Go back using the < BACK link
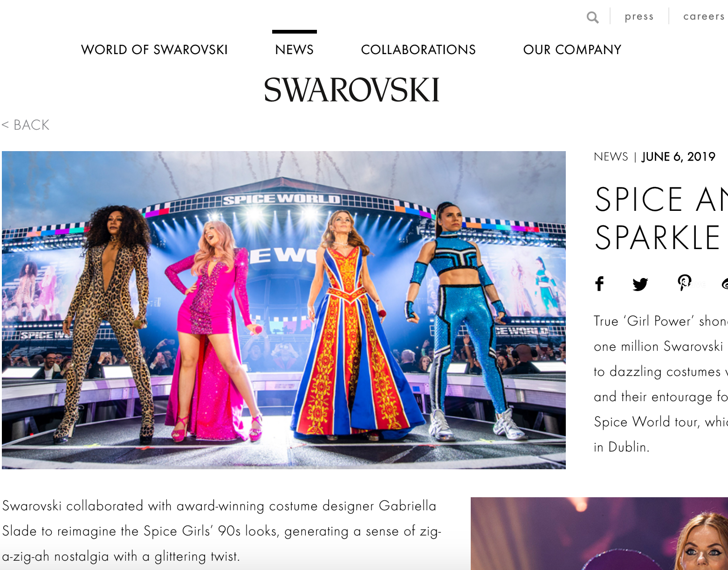Image resolution: width=728 pixels, height=570 pixels. (26, 125)
